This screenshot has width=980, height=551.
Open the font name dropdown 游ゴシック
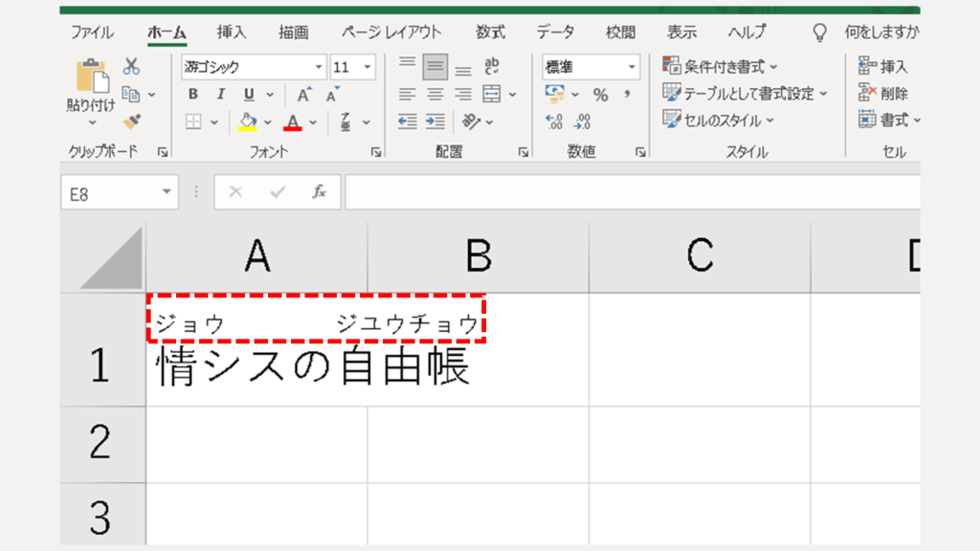pos(318,67)
